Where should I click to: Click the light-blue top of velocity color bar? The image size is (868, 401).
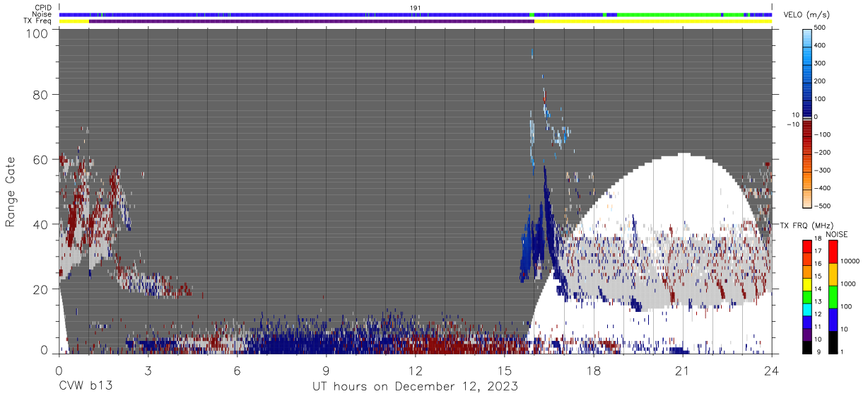pyautogui.click(x=807, y=37)
